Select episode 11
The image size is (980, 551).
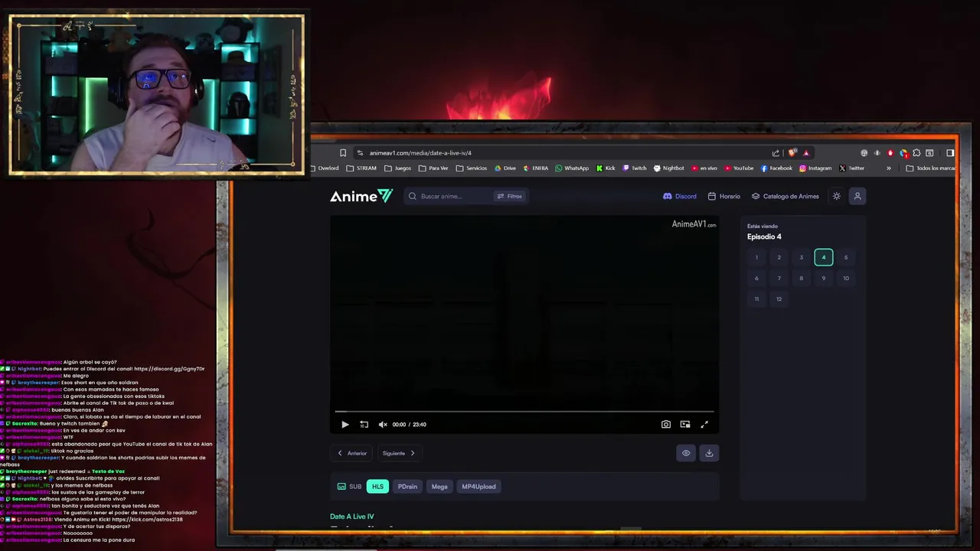click(x=756, y=298)
